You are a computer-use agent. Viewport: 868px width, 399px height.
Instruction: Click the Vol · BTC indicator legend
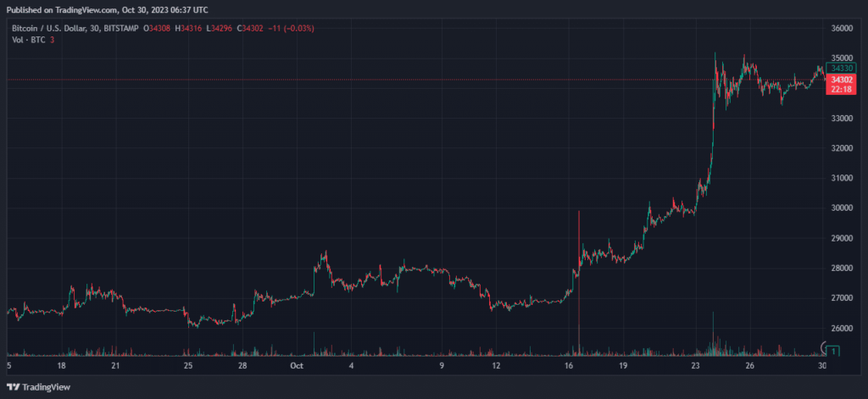27,40
